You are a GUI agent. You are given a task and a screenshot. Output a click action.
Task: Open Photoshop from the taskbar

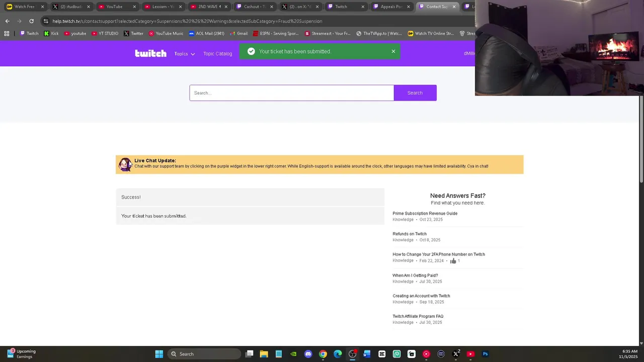pyautogui.click(x=486, y=354)
